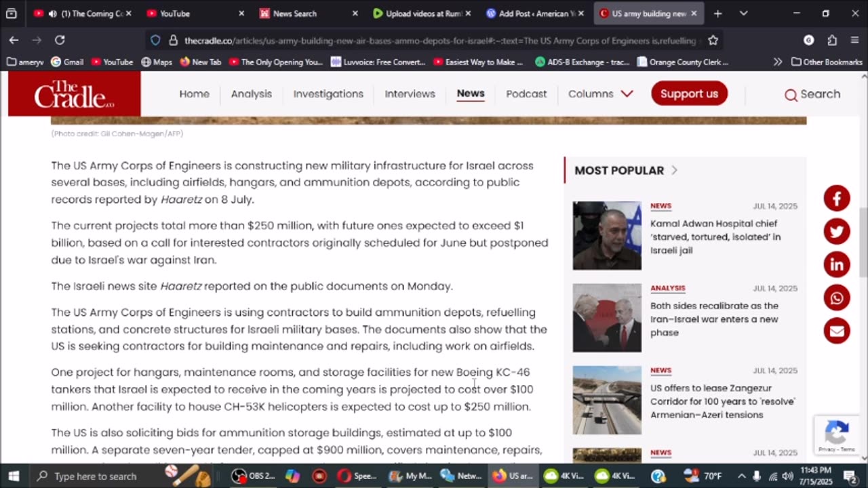Click the Search magnifier on The Cradle
868x488 pixels.
pos(791,95)
